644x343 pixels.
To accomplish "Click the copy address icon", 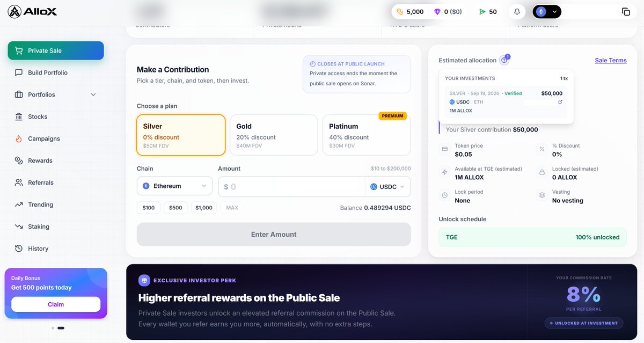I will click(x=626, y=11).
